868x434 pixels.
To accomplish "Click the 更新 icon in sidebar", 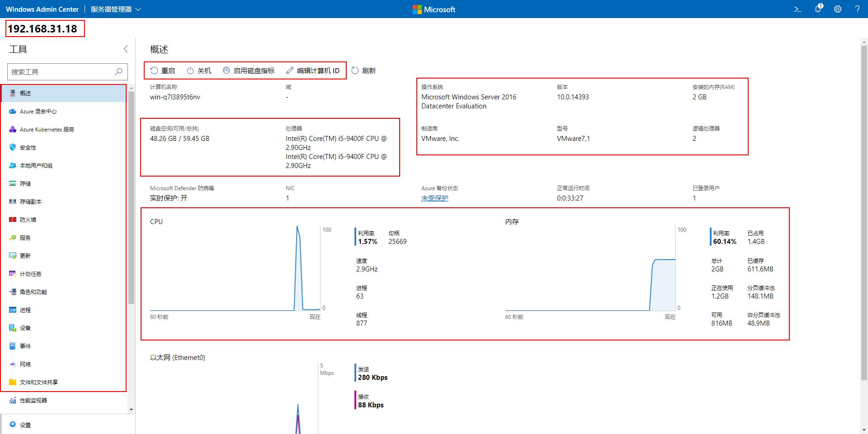I will click(x=13, y=256).
